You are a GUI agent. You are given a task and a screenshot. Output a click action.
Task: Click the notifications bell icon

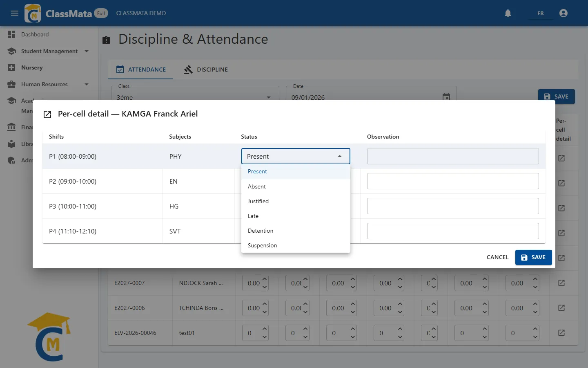click(x=508, y=13)
